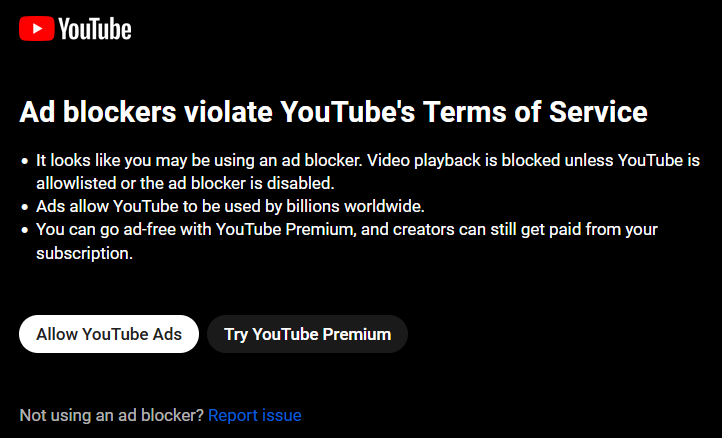Click the YouTube wordmark text in the logo
This screenshot has height=438, width=722.
[x=95, y=30]
